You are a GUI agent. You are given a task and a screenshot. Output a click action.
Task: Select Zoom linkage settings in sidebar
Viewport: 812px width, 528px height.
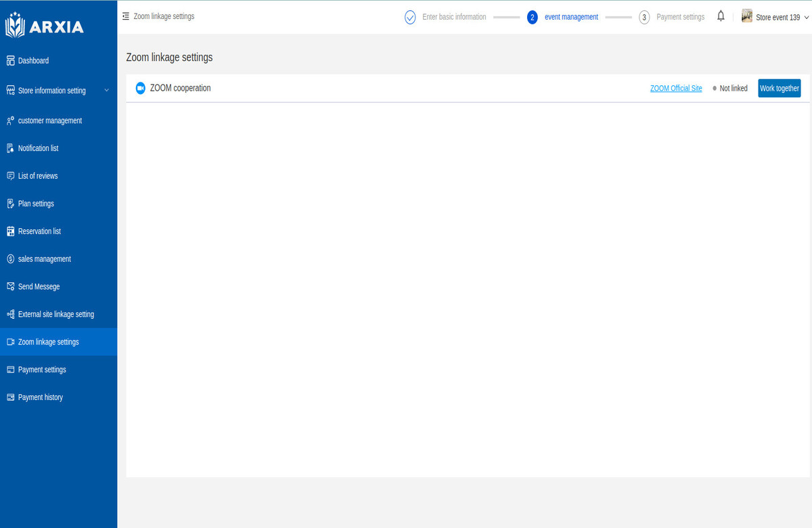click(58, 343)
